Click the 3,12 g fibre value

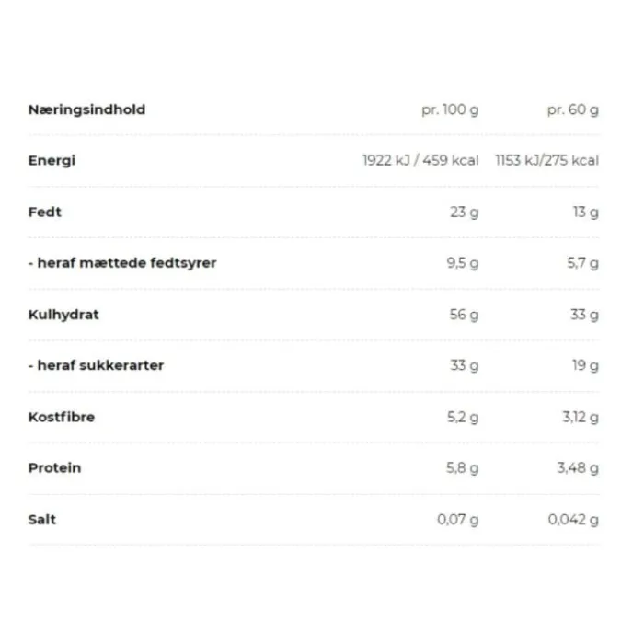click(x=579, y=418)
